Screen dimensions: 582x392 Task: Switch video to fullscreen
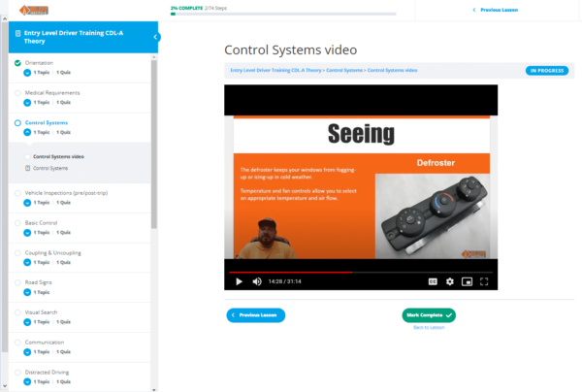click(484, 281)
